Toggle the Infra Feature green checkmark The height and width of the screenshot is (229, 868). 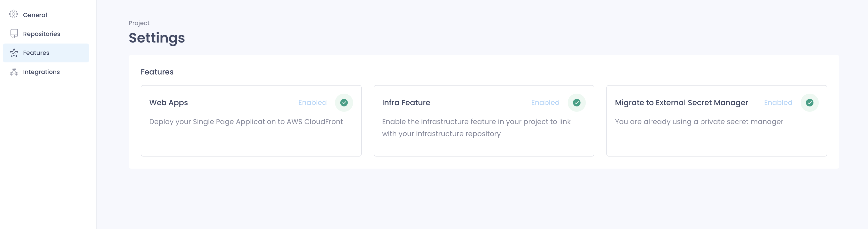pos(576,102)
